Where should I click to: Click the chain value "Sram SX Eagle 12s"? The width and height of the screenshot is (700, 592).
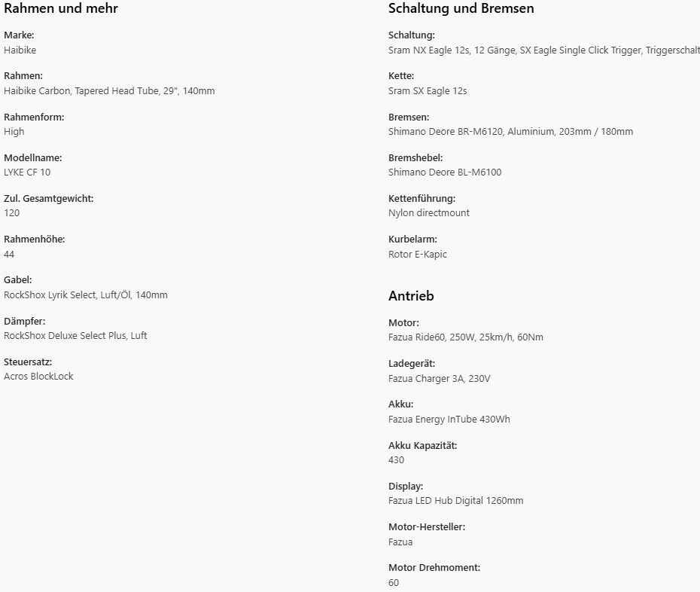tap(428, 90)
